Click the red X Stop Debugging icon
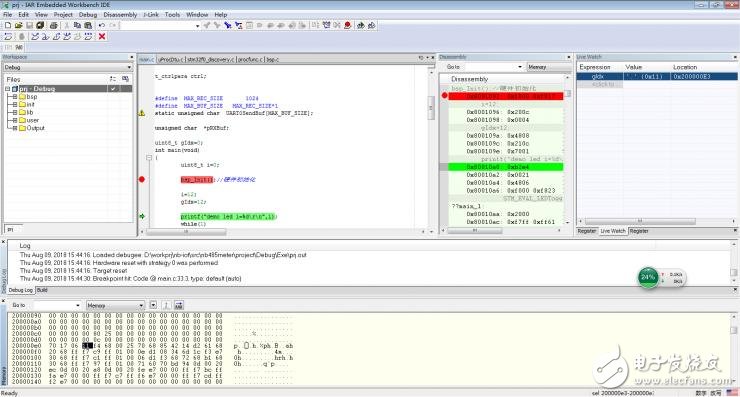740x397 pixels. (102, 36)
